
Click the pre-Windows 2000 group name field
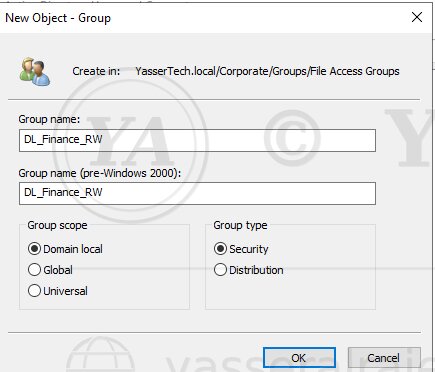[x=197, y=193]
